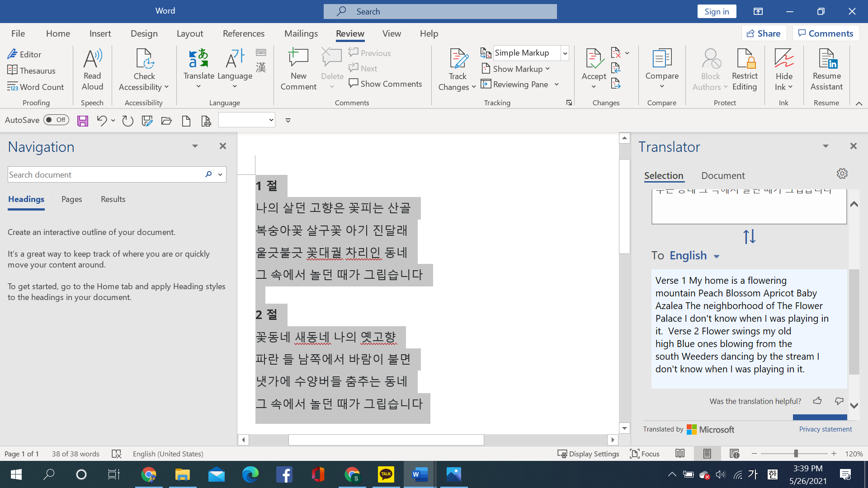Click the zoom in plus button
The height and width of the screenshot is (488, 868).
click(x=834, y=453)
